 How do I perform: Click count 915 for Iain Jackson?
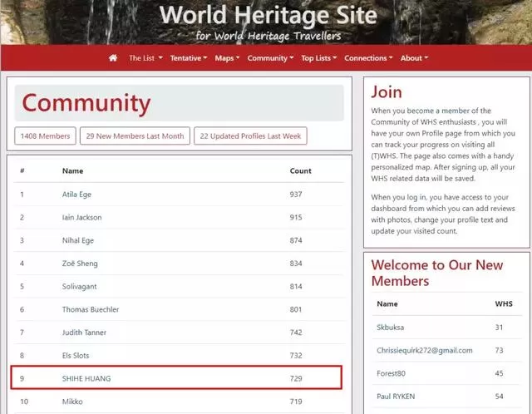pyautogui.click(x=296, y=218)
